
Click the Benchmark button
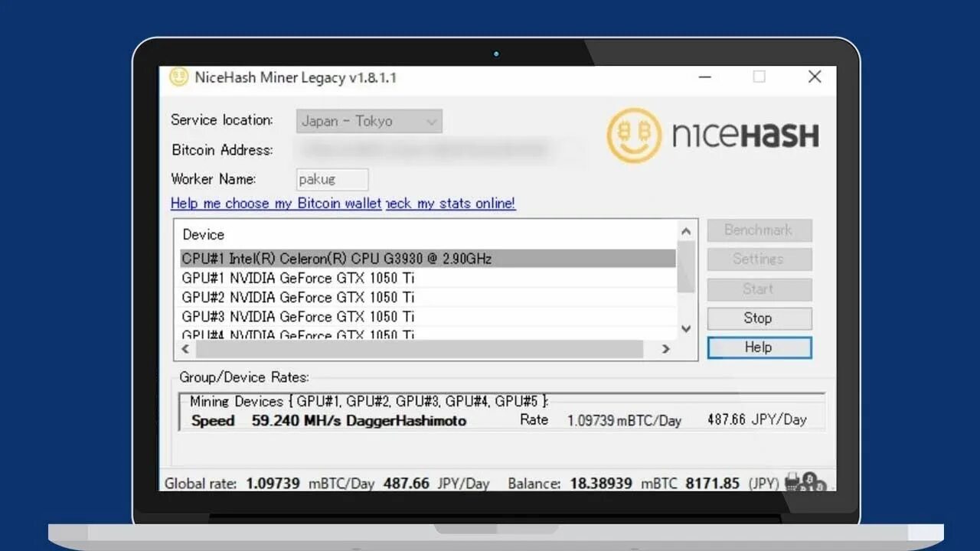[x=759, y=230]
